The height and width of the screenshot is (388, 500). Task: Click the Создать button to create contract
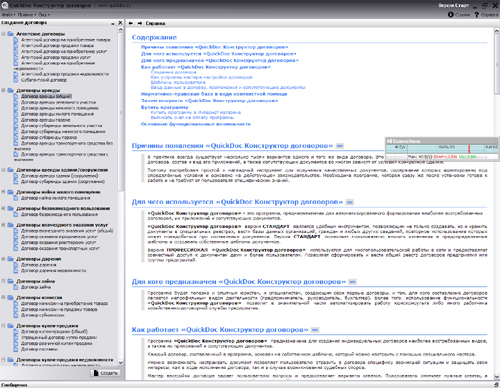pyautogui.click(x=105, y=373)
